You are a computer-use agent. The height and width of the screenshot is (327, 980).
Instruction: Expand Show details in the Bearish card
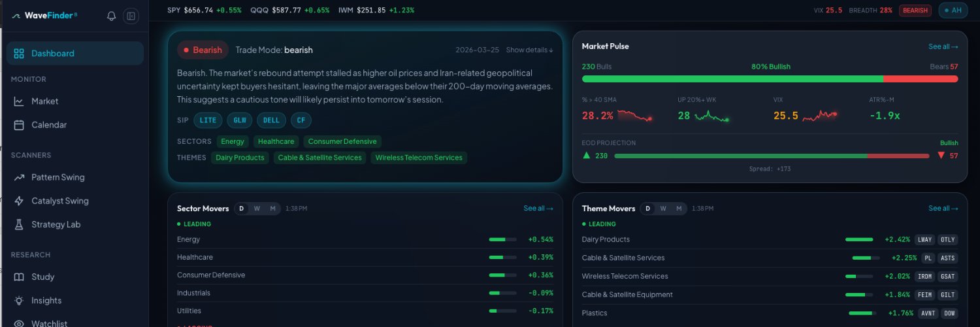pyautogui.click(x=529, y=50)
